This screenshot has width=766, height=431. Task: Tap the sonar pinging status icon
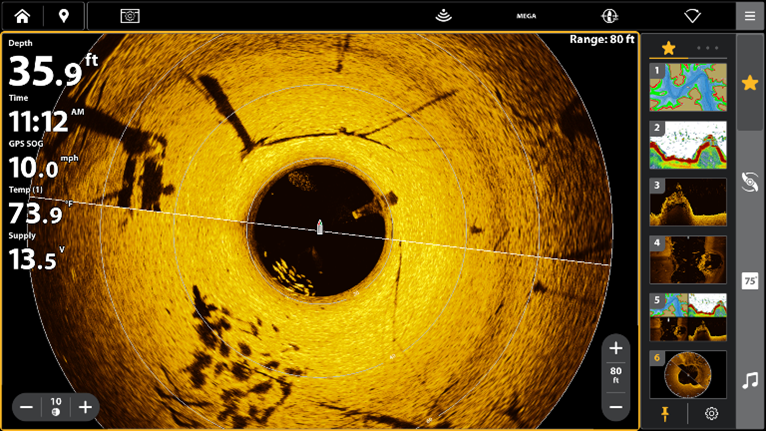444,15
